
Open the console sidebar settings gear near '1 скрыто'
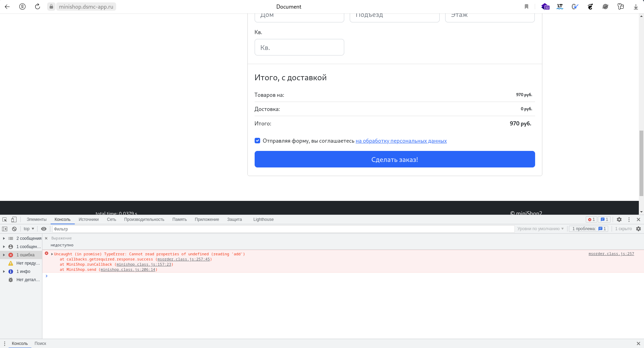click(x=639, y=229)
